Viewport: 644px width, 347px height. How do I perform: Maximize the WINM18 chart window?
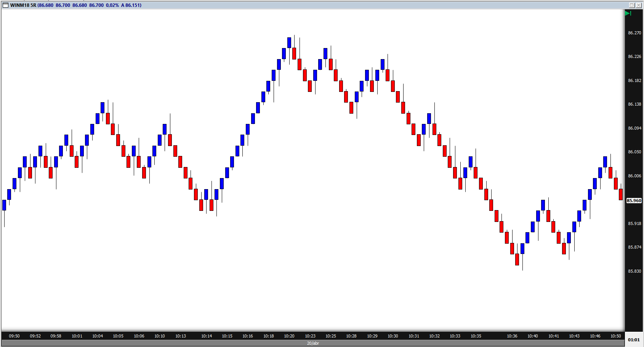point(631,5)
